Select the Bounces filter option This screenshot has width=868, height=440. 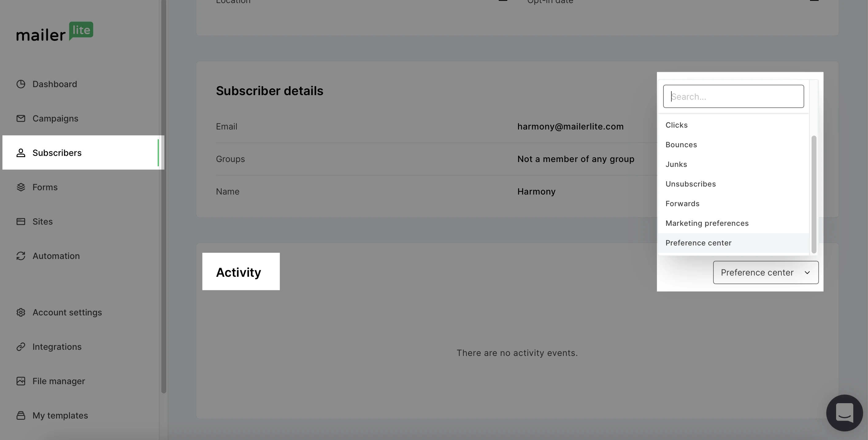pos(681,145)
